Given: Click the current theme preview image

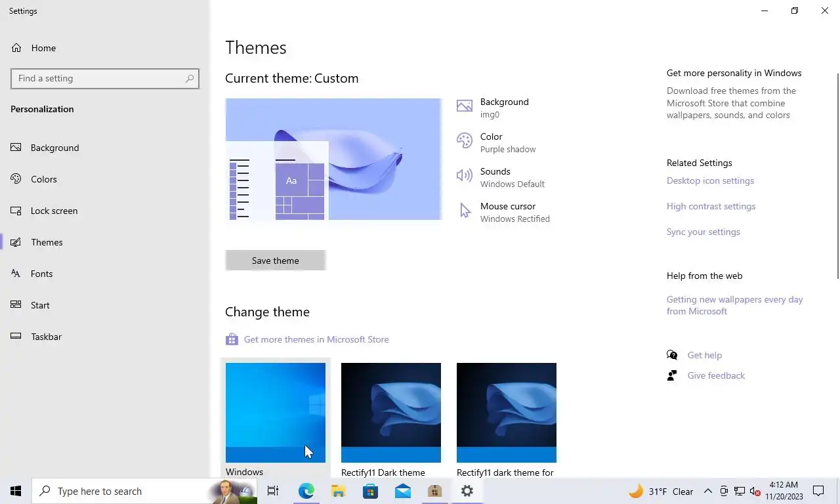Looking at the screenshot, I should point(333,159).
